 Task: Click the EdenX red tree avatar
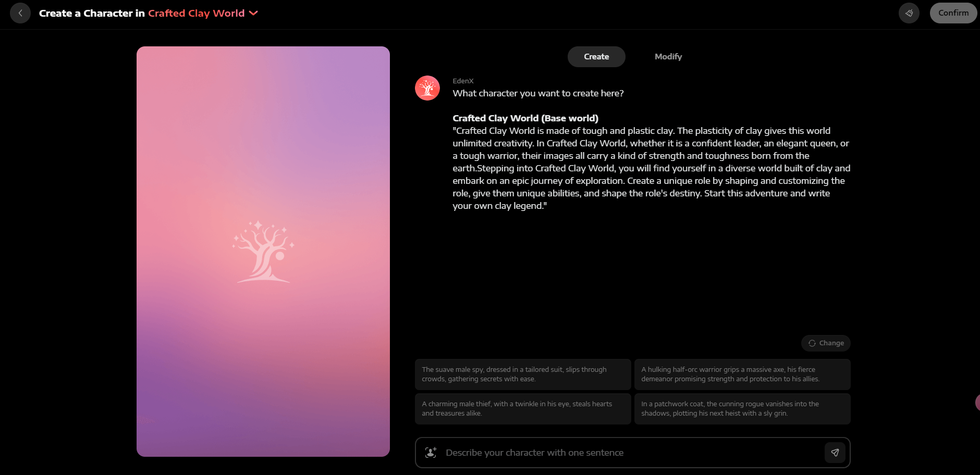427,88
